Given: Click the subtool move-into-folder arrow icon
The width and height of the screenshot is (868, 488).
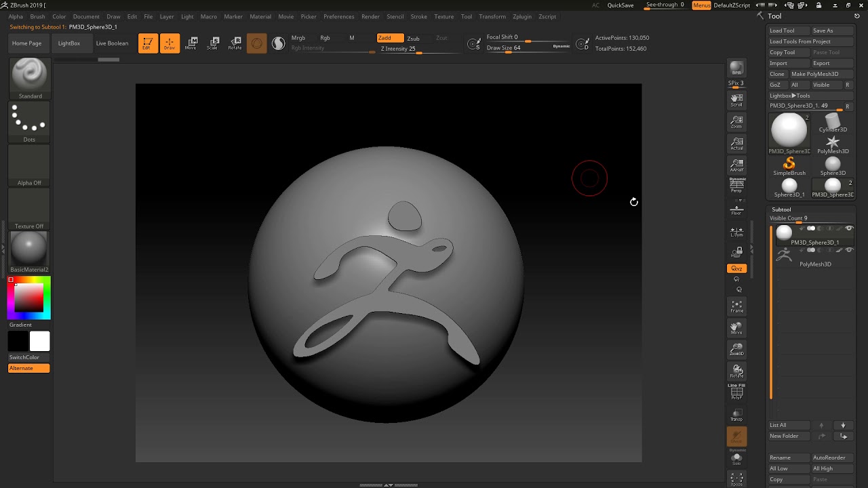Looking at the screenshot, I should (843, 436).
